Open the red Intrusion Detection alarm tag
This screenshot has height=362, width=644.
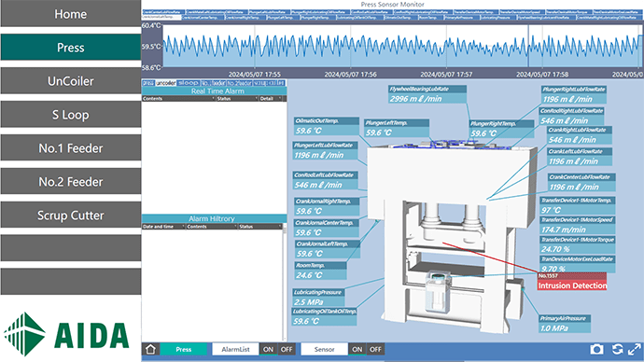point(572,281)
